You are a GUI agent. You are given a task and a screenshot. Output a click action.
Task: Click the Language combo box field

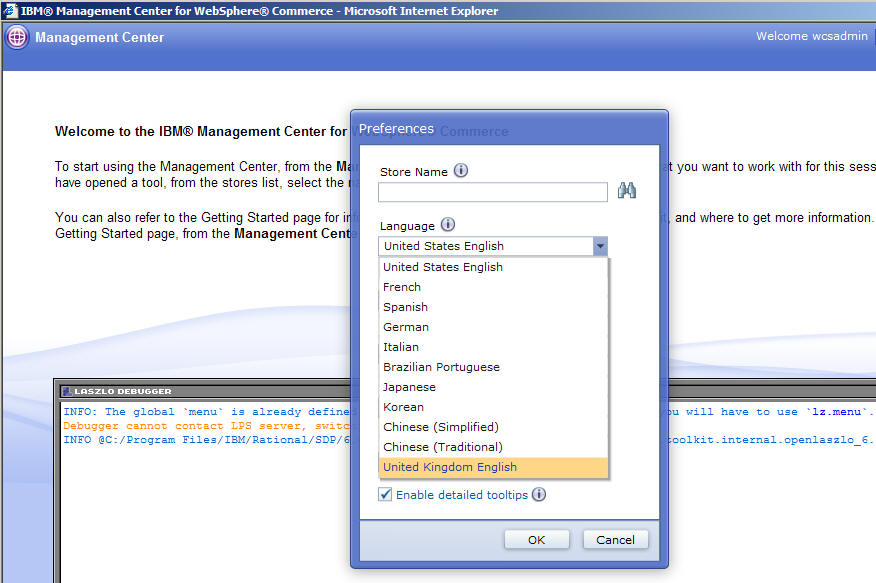coord(493,246)
